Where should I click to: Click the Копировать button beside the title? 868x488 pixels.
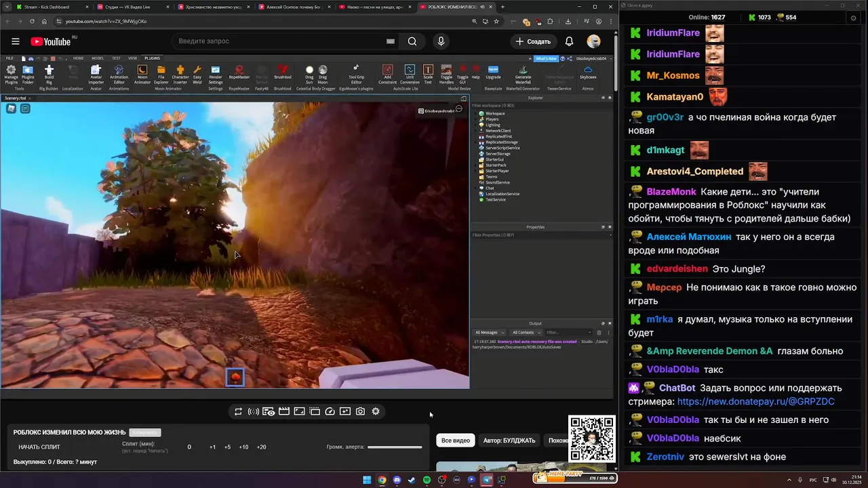(x=145, y=432)
